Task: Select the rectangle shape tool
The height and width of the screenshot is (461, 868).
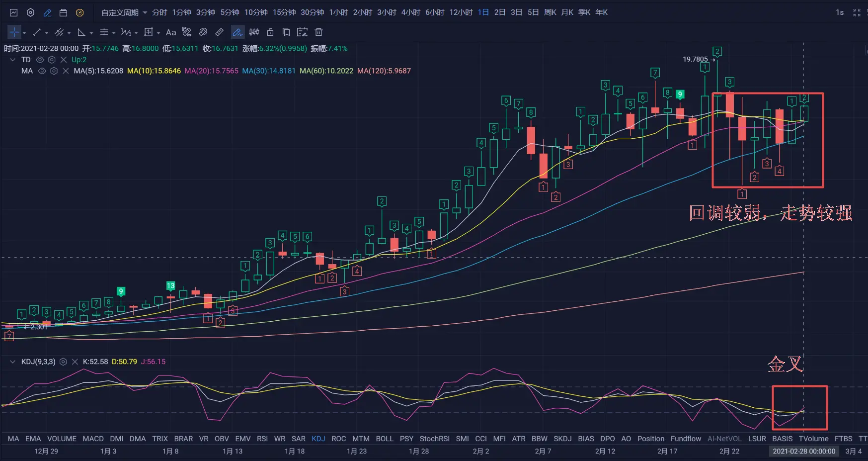Action: (148, 32)
